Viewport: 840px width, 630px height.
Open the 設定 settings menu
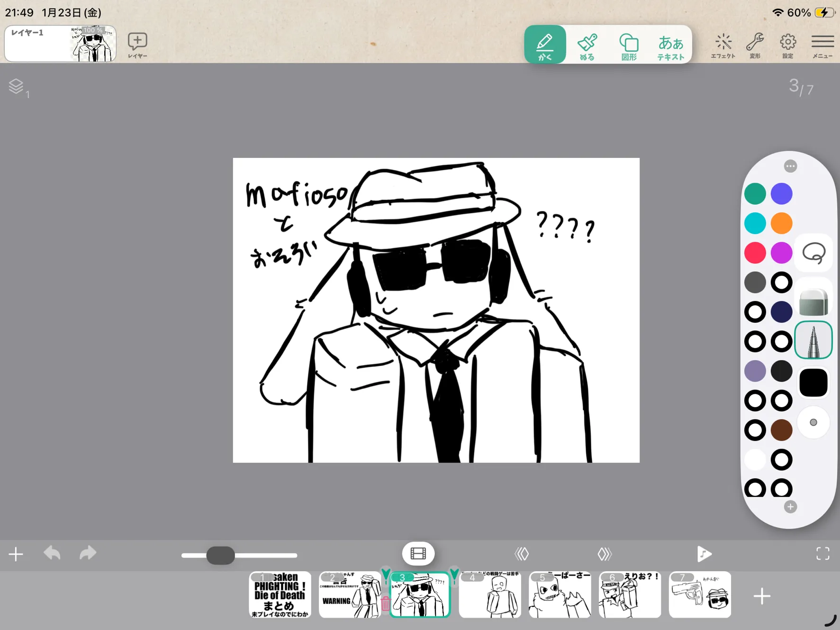787,46
